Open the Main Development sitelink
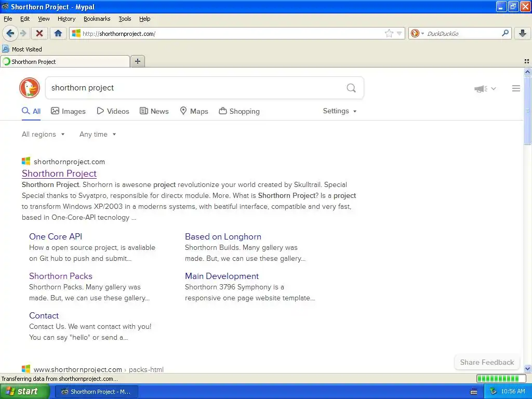 [222, 276]
